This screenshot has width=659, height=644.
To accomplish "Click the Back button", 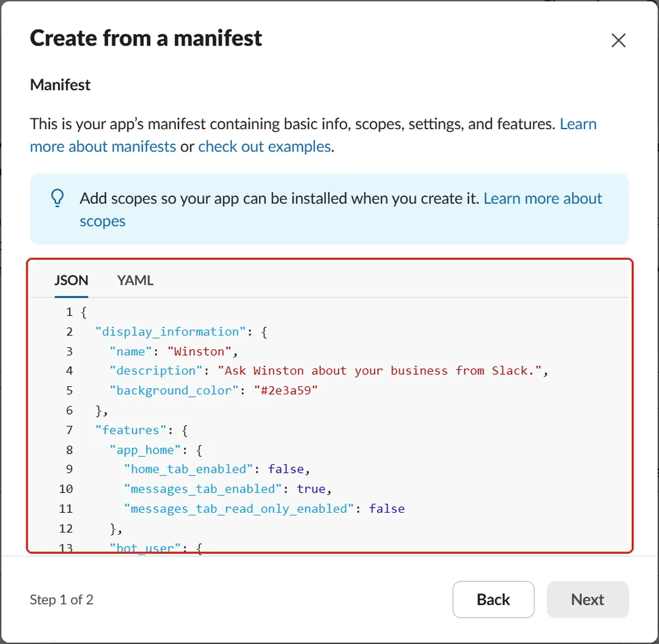I will 493,599.
